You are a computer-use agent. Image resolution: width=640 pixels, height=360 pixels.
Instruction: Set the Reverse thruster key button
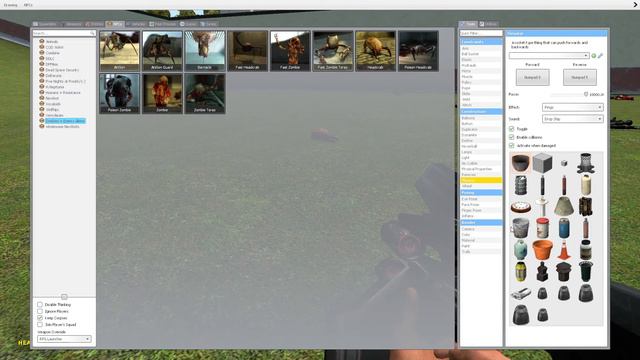point(580,77)
